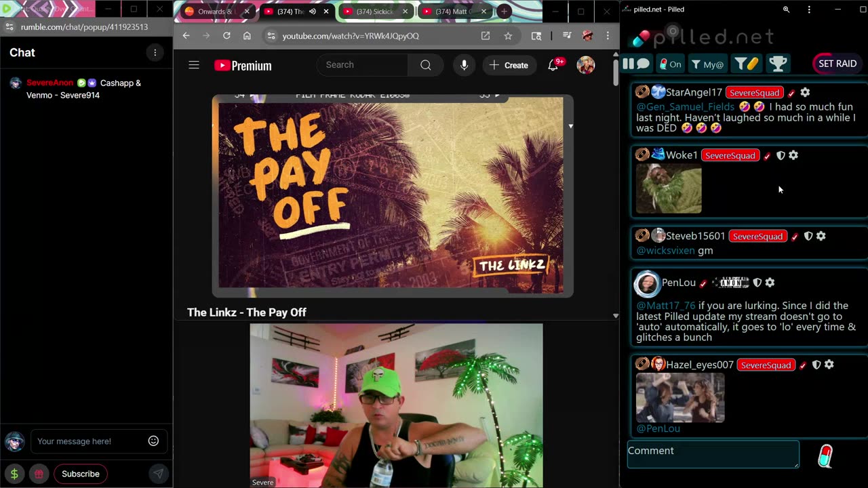Click the SevereAnon username in chat
868x488 pixels.
coord(50,83)
